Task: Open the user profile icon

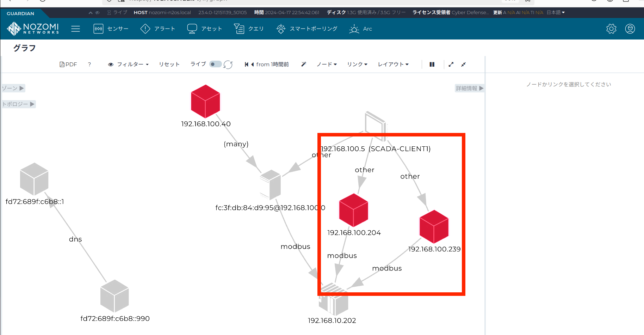Action: 630,29
